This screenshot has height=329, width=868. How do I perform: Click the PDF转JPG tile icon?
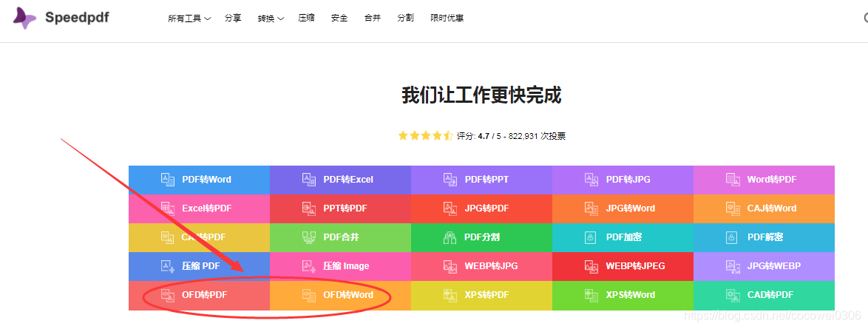591,180
